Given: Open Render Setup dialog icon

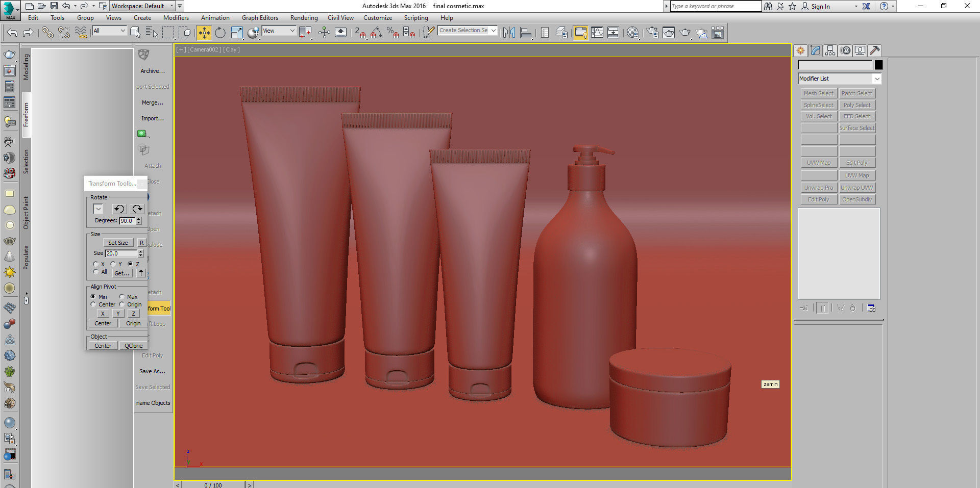Looking at the screenshot, I should (x=653, y=33).
